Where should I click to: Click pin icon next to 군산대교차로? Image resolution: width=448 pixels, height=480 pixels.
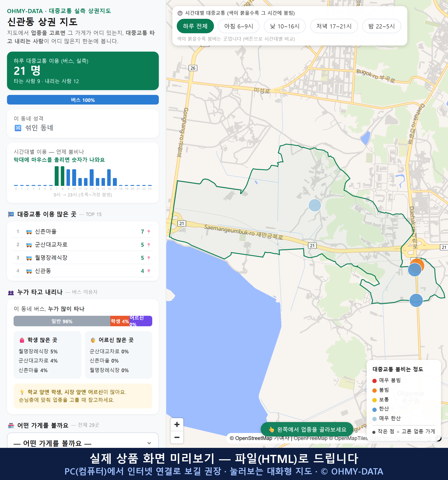point(149,245)
